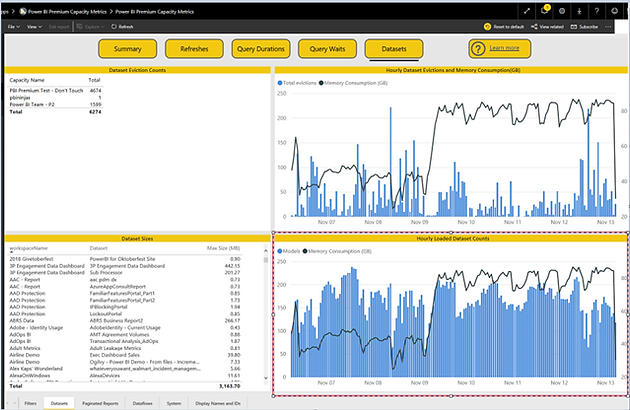630x410 pixels.
Task: Open the Query Durations page button
Action: [x=261, y=49]
